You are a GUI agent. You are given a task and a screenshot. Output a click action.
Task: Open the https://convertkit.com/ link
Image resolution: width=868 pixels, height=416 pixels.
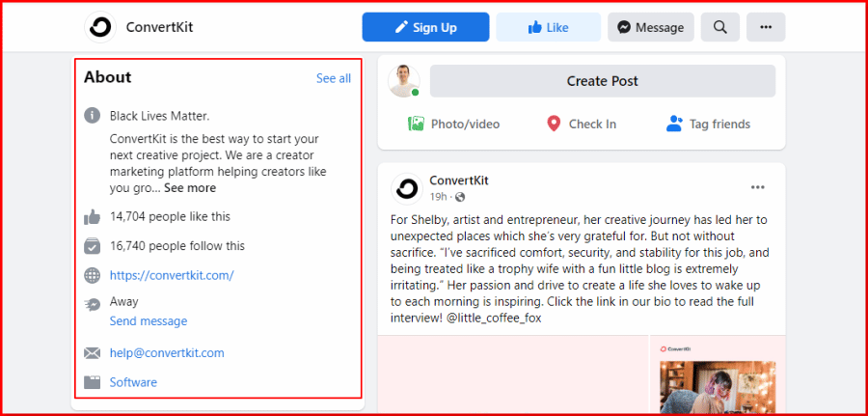point(172,275)
